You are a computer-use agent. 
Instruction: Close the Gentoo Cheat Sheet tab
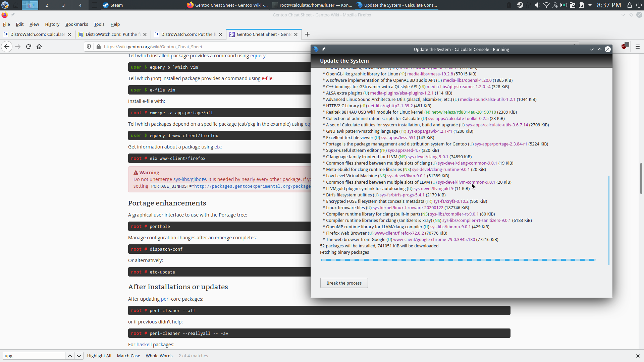click(x=296, y=34)
